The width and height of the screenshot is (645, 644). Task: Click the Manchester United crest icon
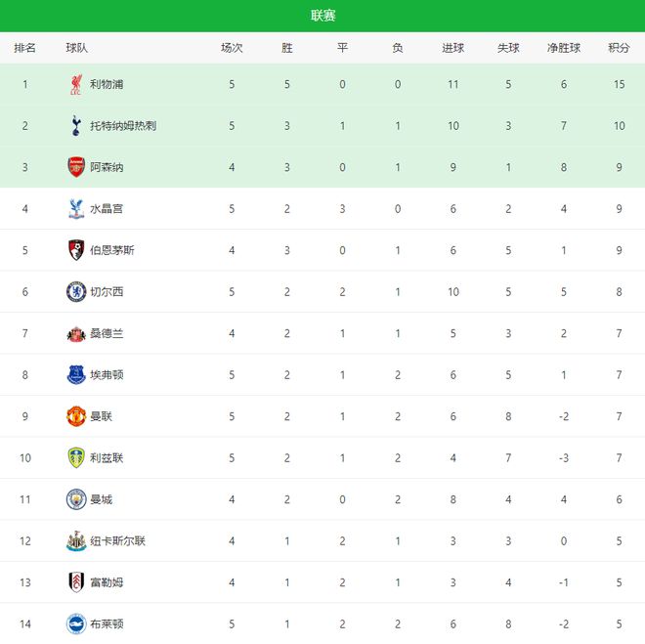pyautogui.click(x=76, y=416)
